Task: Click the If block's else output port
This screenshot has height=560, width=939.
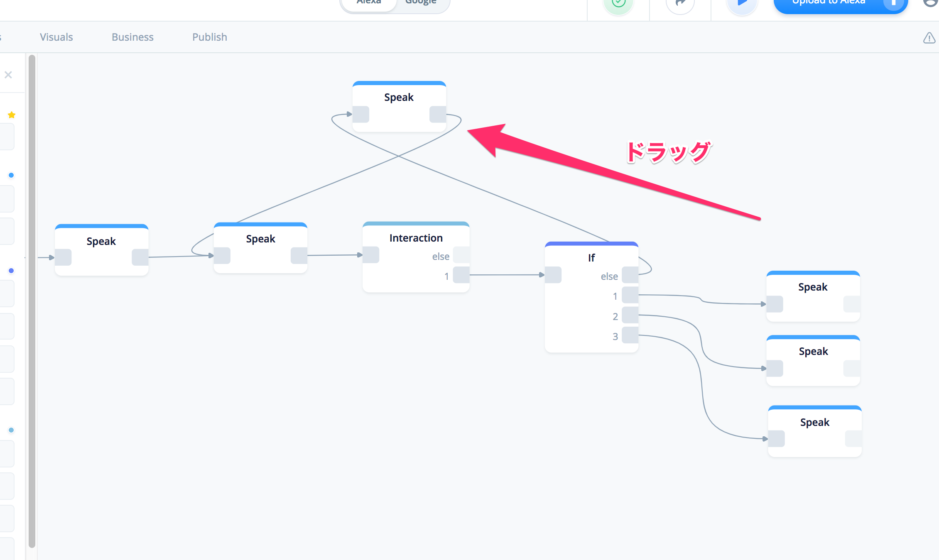Action: [x=630, y=275]
